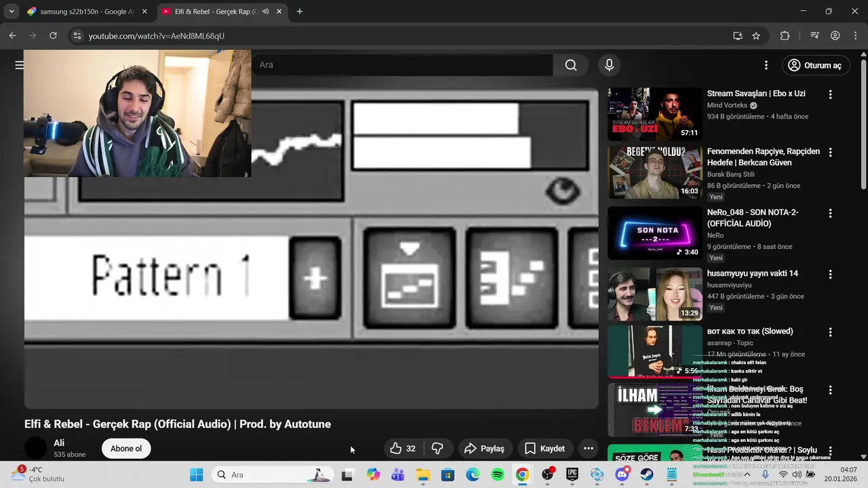
Task: Open a new browser tab
Action: tap(300, 12)
